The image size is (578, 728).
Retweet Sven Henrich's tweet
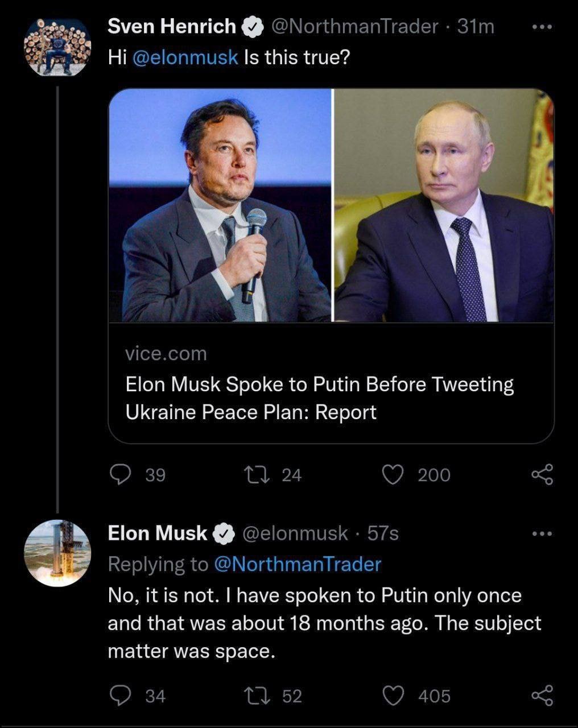click(251, 474)
